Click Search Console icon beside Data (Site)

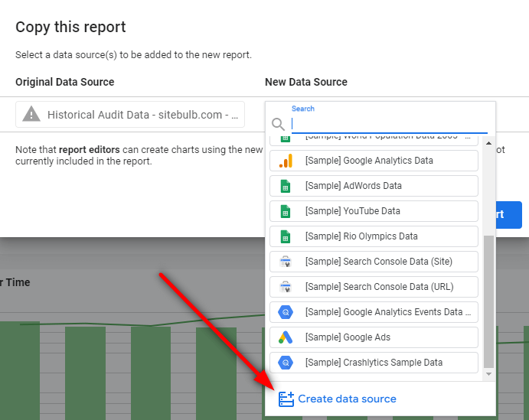(286, 262)
